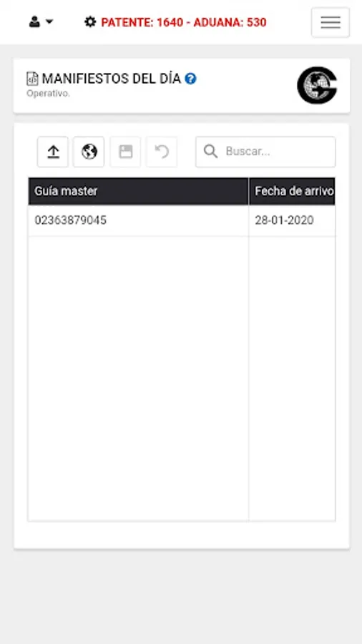
Task: Select row with guide 02363879045
Action: tap(182, 220)
